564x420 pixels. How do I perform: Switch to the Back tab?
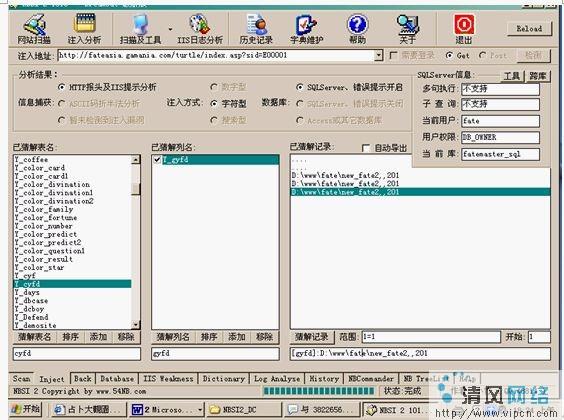pos(83,379)
